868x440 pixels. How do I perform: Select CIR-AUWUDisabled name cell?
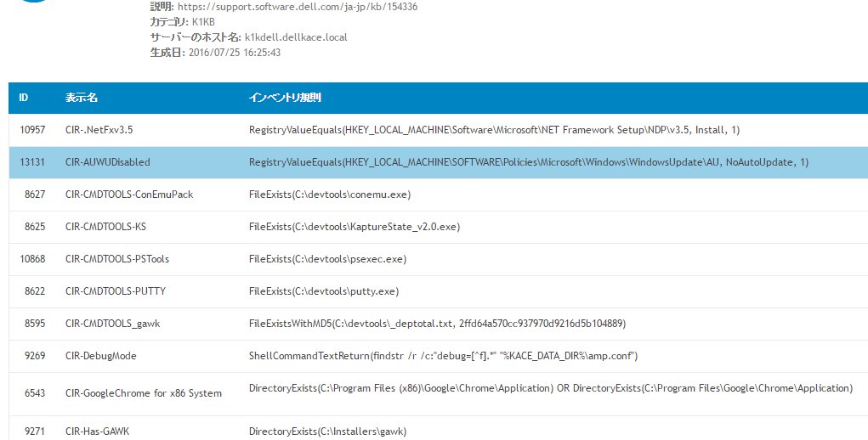click(107, 162)
